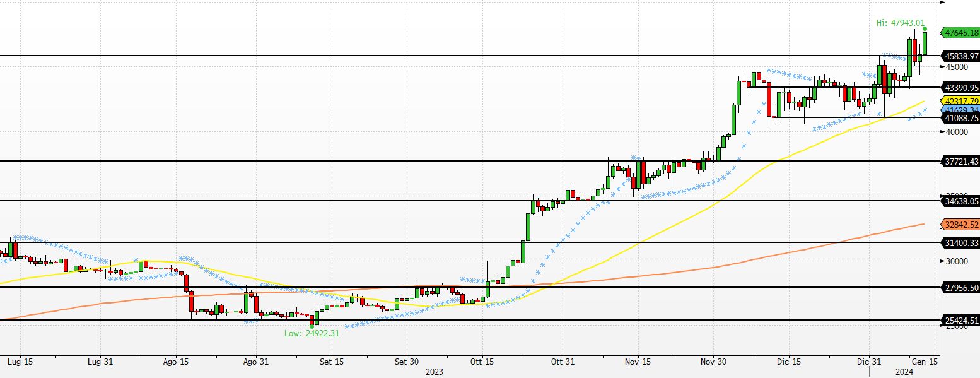The image size is (980, 378).
Task: Click the Ott 15 date label
Action: pyautogui.click(x=481, y=362)
